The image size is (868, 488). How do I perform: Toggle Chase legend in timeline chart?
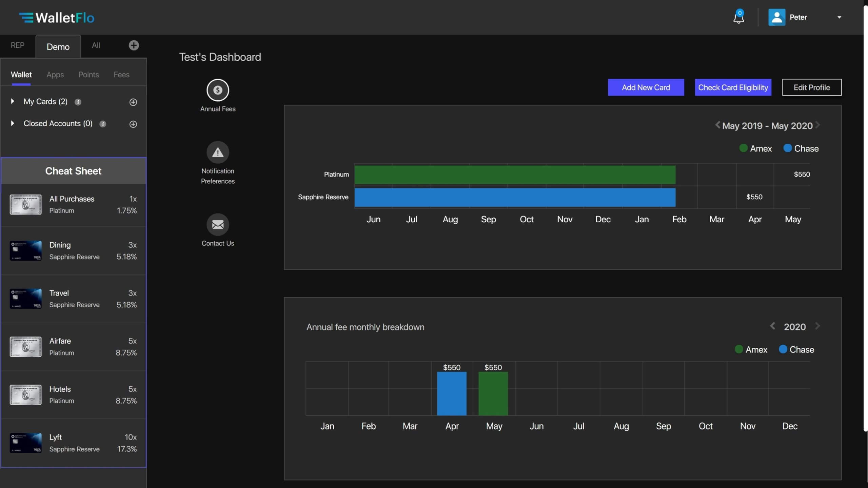point(801,148)
